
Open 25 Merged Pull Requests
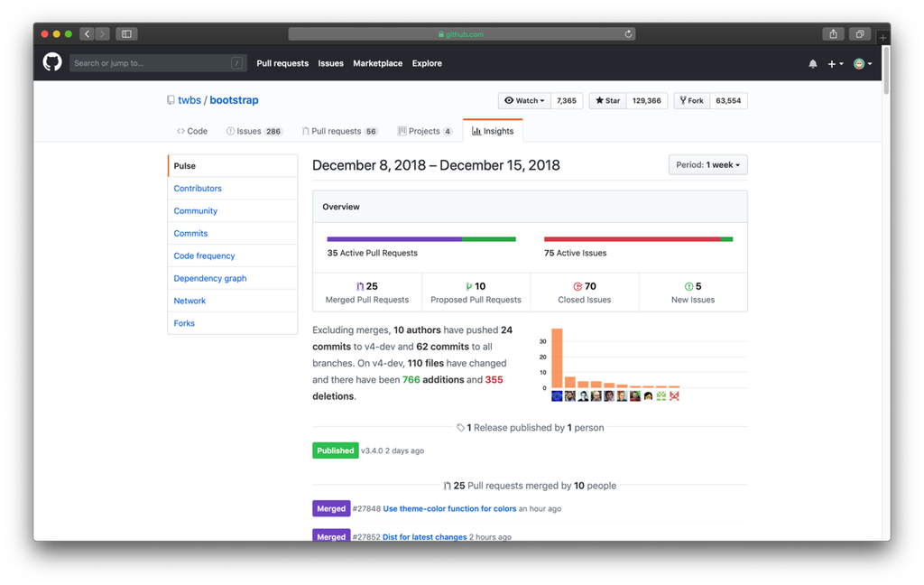tap(367, 292)
